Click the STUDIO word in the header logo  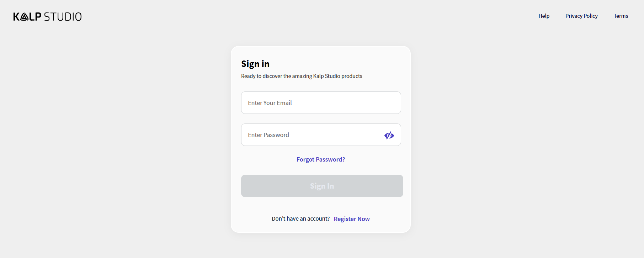[x=63, y=17]
